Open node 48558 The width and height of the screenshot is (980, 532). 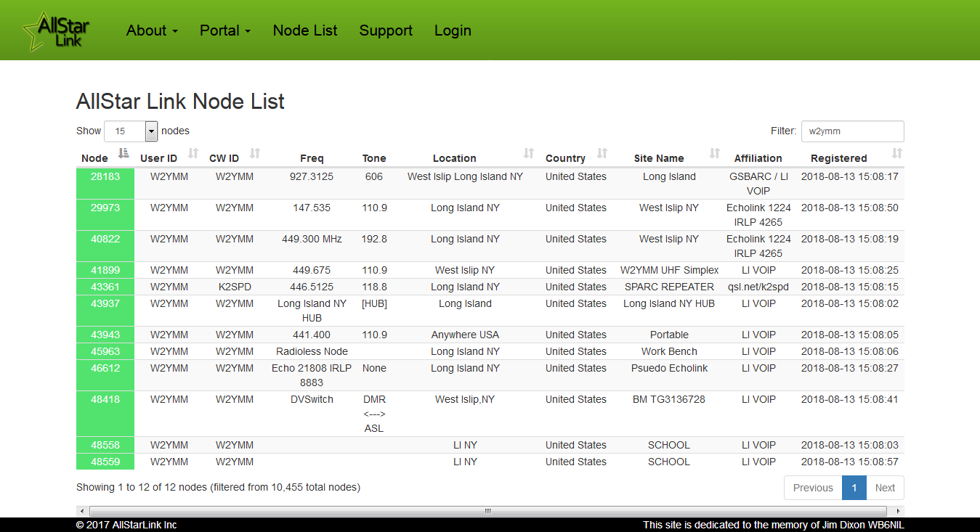coord(105,445)
